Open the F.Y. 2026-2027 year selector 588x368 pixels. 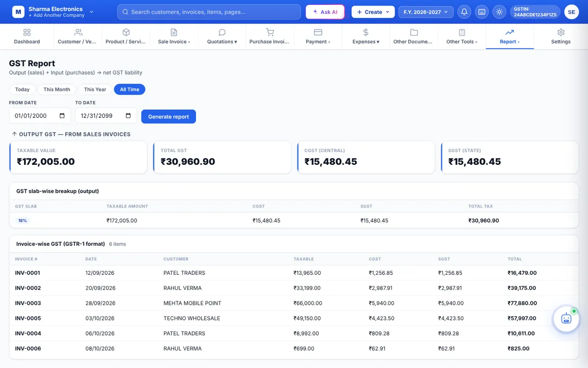(426, 12)
